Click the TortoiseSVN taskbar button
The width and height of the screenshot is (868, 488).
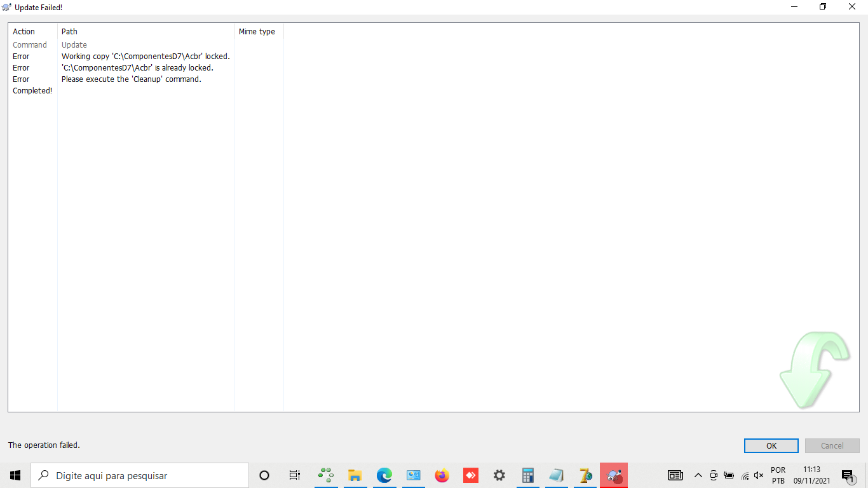coord(614,475)
